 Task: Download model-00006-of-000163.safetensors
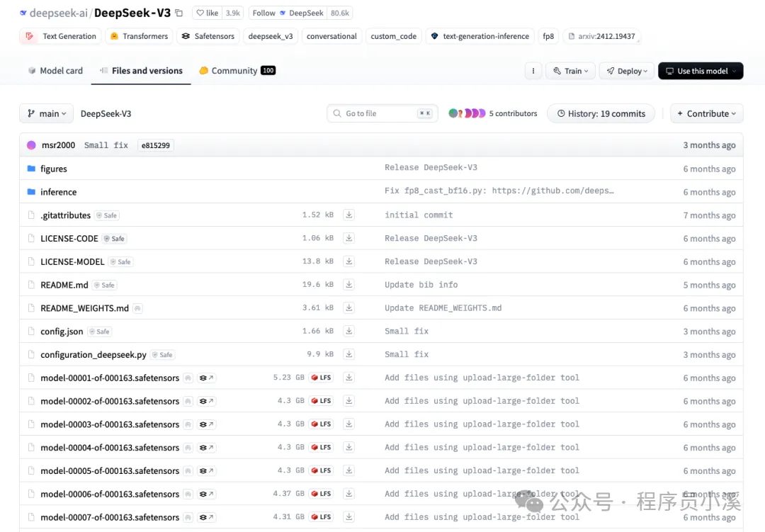coord(348,494)
